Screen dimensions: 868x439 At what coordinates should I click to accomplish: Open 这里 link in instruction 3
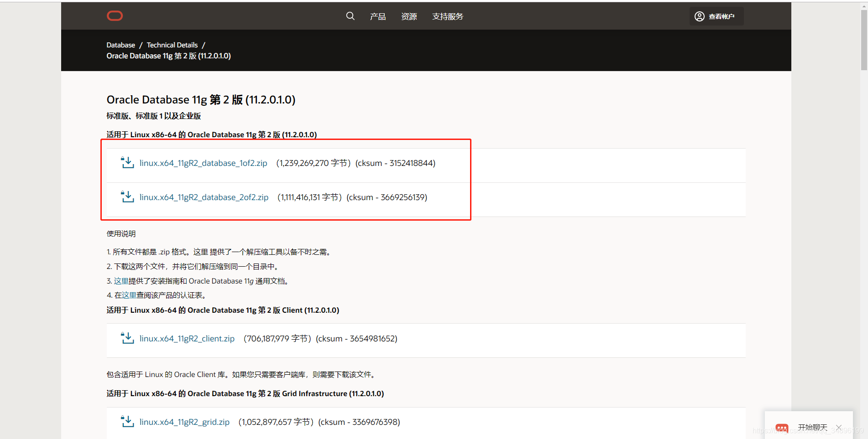[121, 281]
